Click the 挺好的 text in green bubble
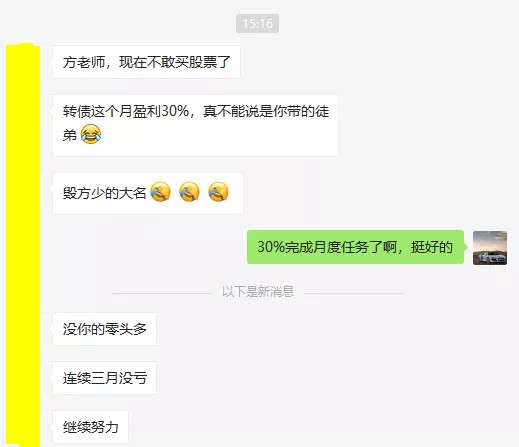Viewport: 519px width, 447px height. pyautogui.click(x=432, y=247)
